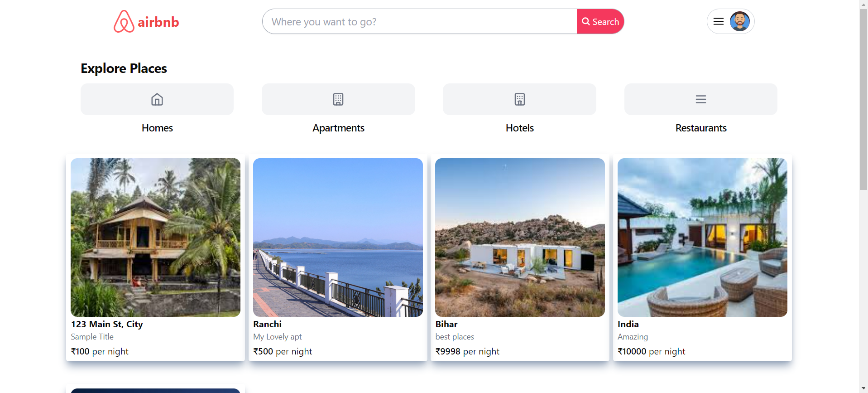Switch to the Restaurants category label

pyautogui.click(x=700, y=128)
